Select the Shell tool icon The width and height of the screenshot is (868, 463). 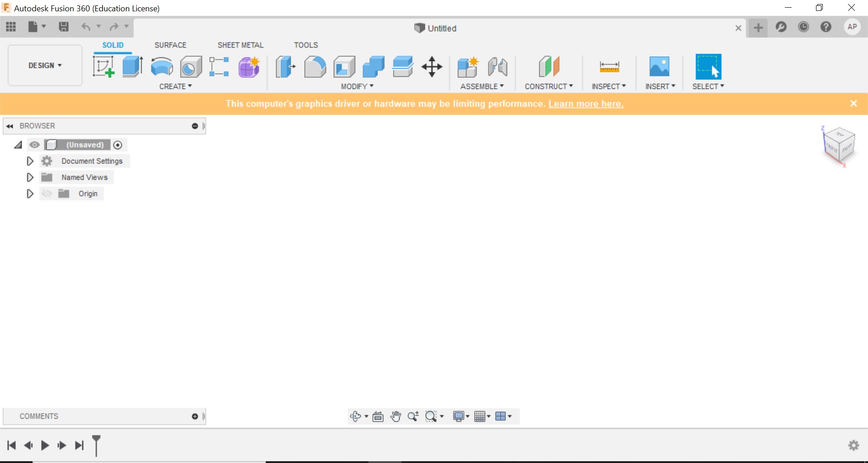pyautogui.click(x=344, y=67)
